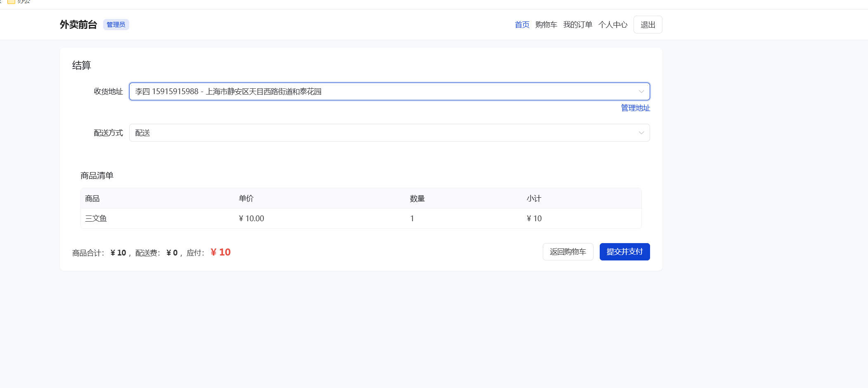868x388 pixels.
Task: Click the 管理员 role badge
Action: [x=116, y=25]
